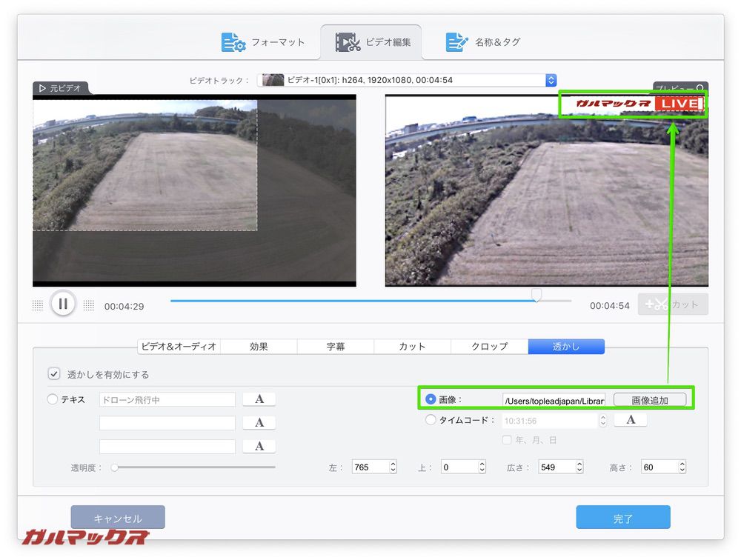Click the 高さ height stepper down arrow

pos(683,470)
